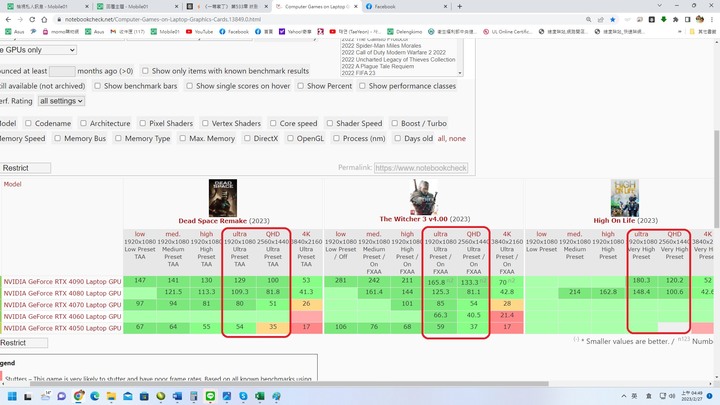Expand the Chrome tab search chevron
The image size is (720, 405).
pyautogui.click(x=659, y=6)
